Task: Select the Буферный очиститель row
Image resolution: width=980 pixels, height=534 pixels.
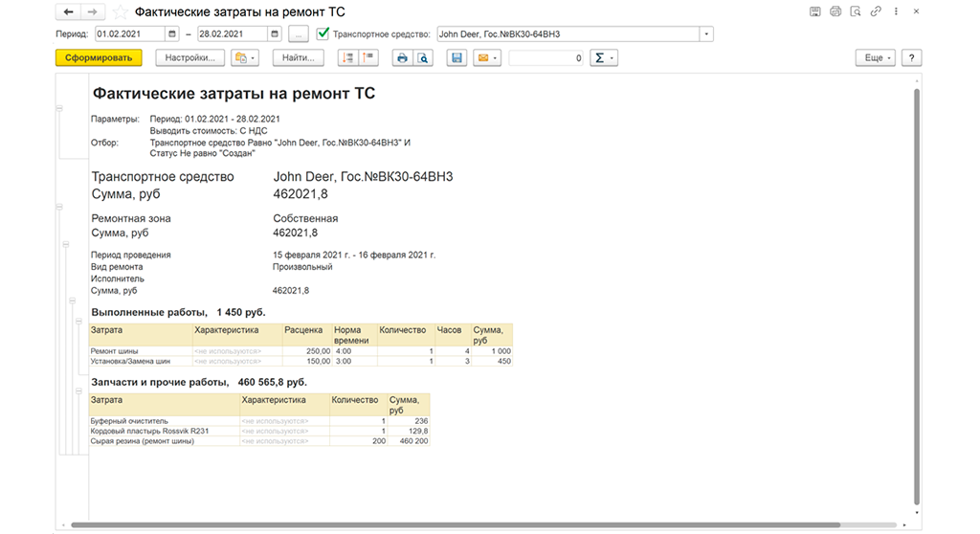Action: [x=259, y=421]
